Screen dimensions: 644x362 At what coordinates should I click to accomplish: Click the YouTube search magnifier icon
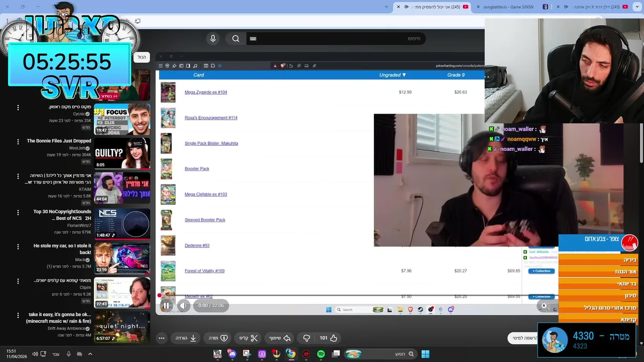coord(235,39)
